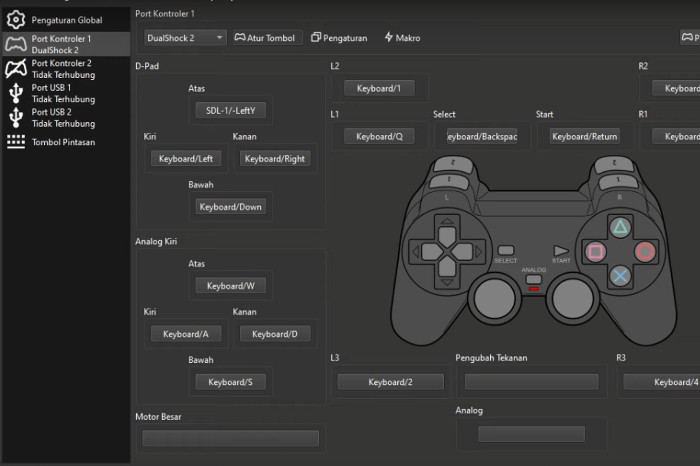This screenshot has width=700, height=466.
Task: Click the START button on controller image
Action: tap(561, 250)
